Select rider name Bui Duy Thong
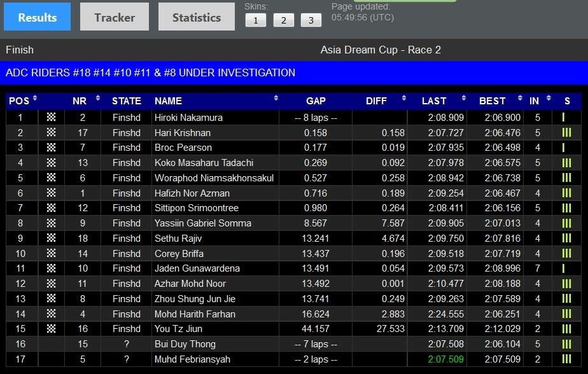This screenshot has height=374, width=588. (x=185, y=344)
